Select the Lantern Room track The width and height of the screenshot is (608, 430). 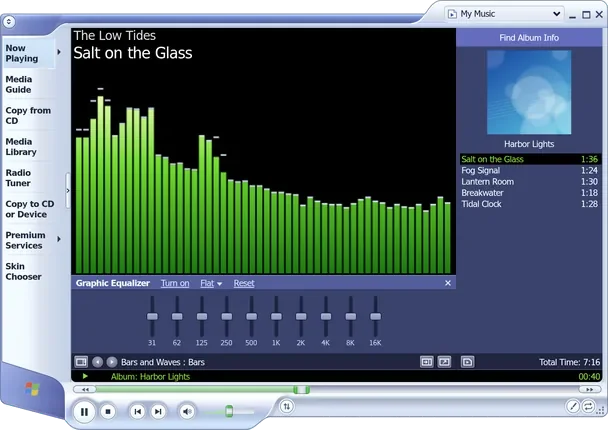530,181
